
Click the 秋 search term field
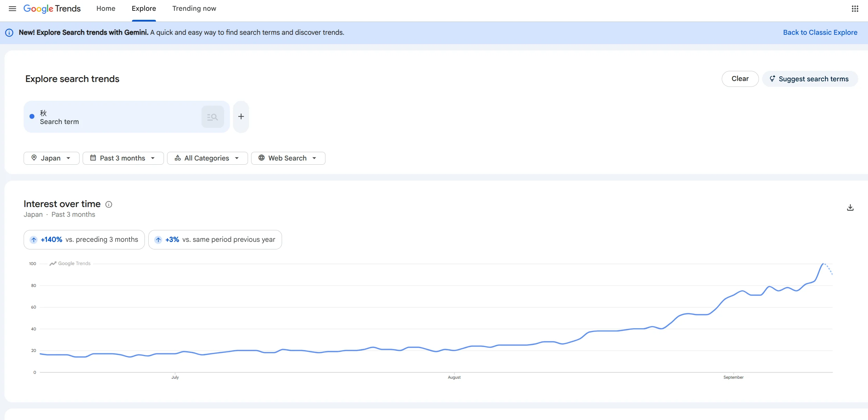[x=126, y=117]
